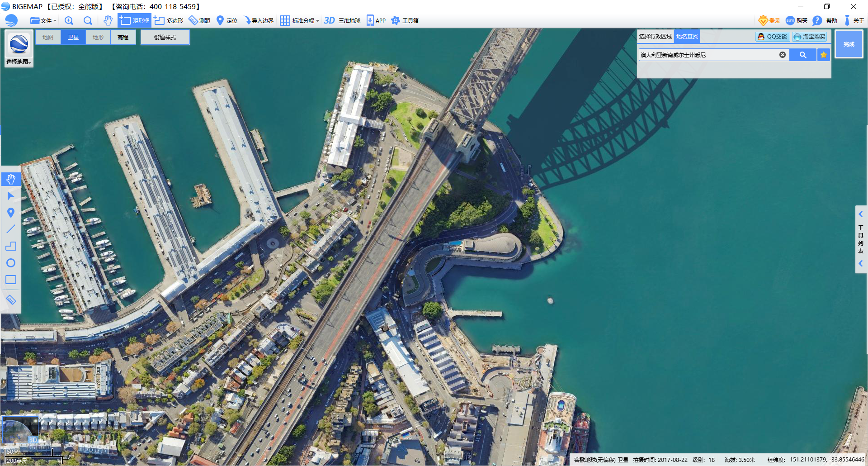Viewport: 868px width, 466px height.
Task: Open the 选择地图 map source dropdown
Action: click(x=19, y=62)
